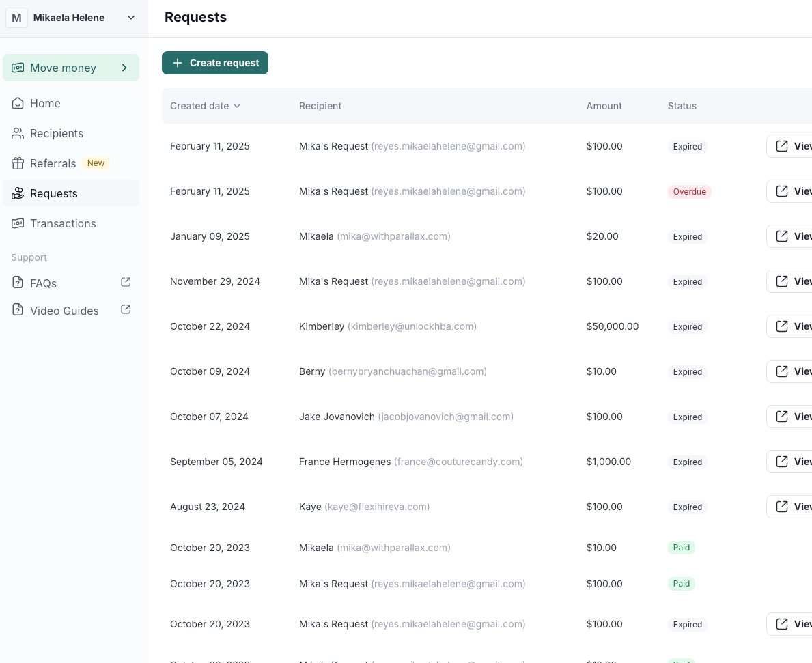Go to Referrals in sidebar
The width and height of the screenshot is (812, 663).
pyautogui.click(x=53, y=163)
